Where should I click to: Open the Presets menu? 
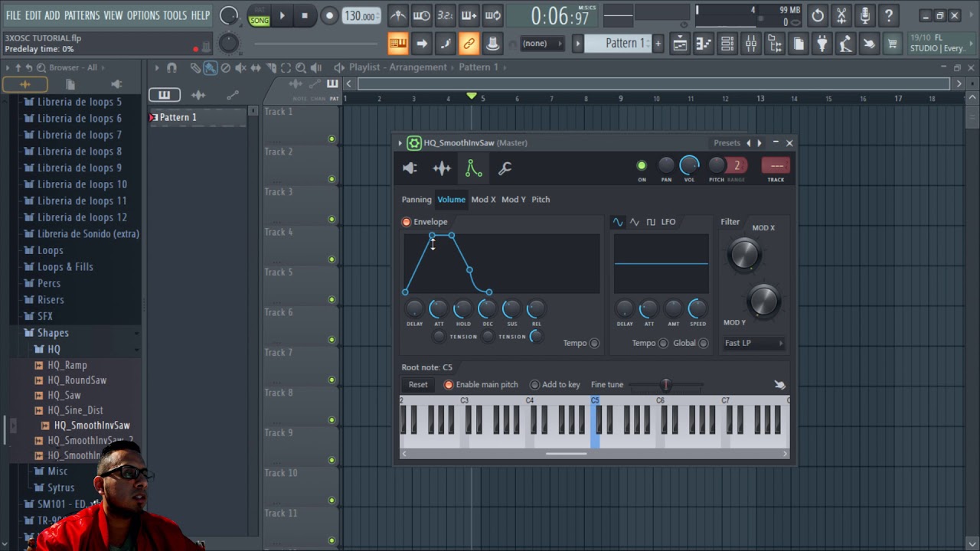point(727,143)
